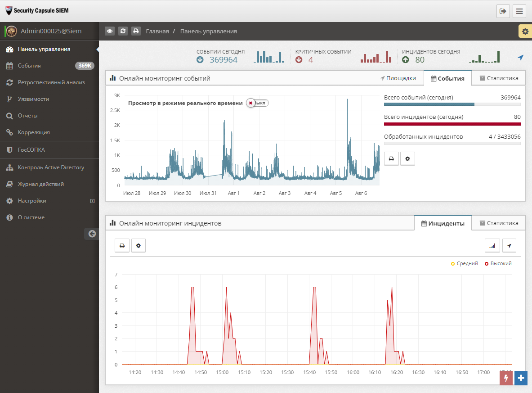The width and height of the screenshot is (532, 393).
Task: Click the red lightning bolt button
Action: pos(506,378)
